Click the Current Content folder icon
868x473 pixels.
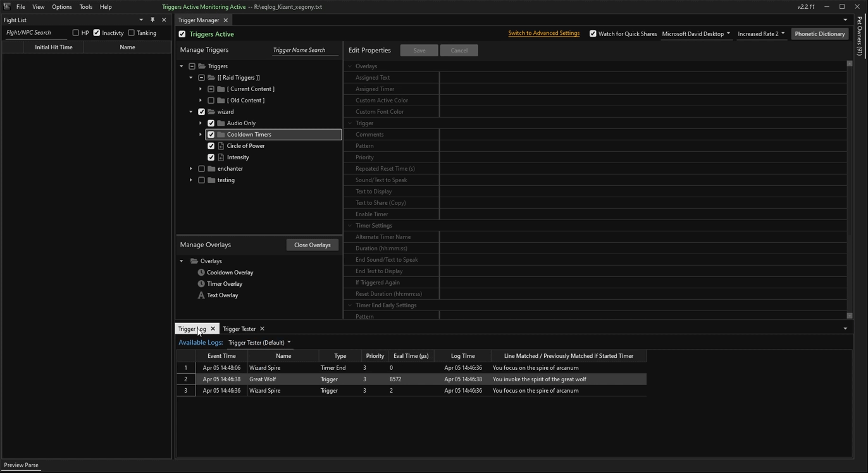[x=221, y=89]
